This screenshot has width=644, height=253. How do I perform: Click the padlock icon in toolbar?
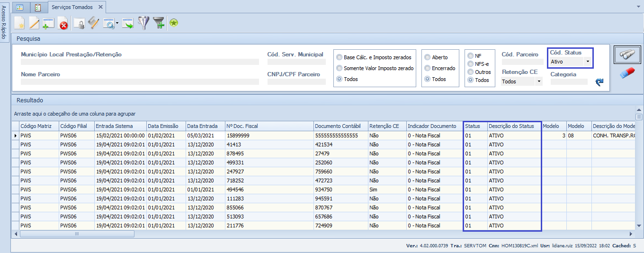click(79, 23)
